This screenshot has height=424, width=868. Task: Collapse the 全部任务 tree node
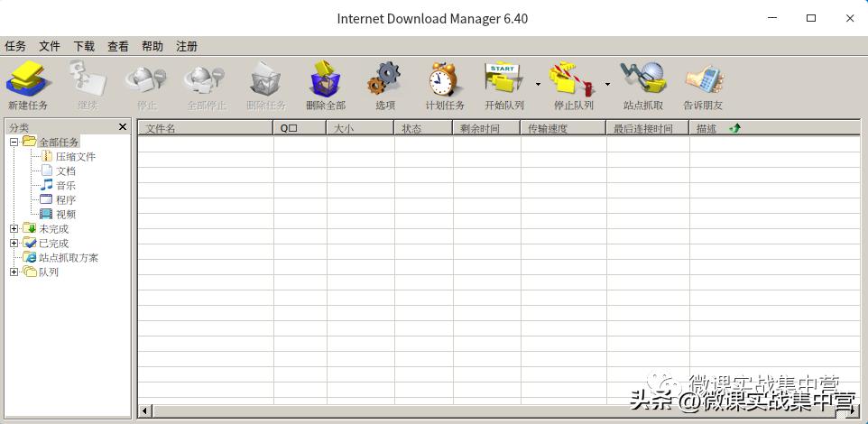tap(14, 143)
